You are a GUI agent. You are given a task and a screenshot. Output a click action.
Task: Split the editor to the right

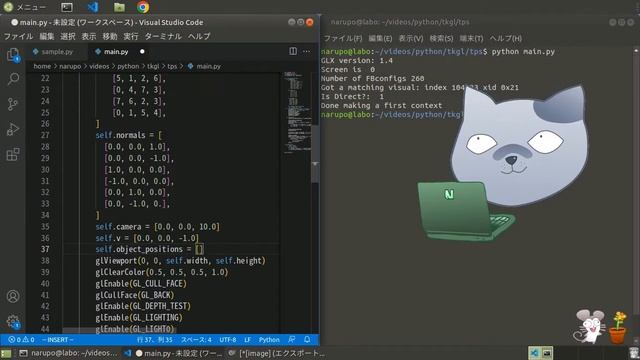tap(293, 51)
